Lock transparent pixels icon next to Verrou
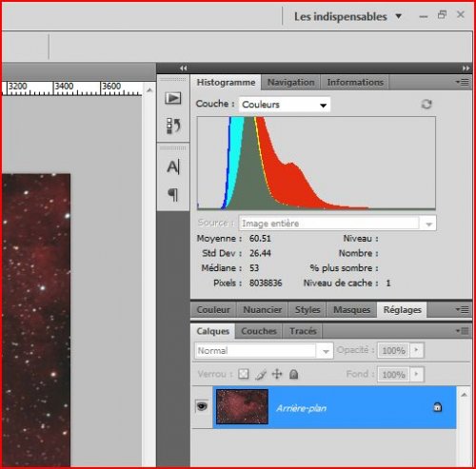476x469 pixels. (x=244, y=374)
